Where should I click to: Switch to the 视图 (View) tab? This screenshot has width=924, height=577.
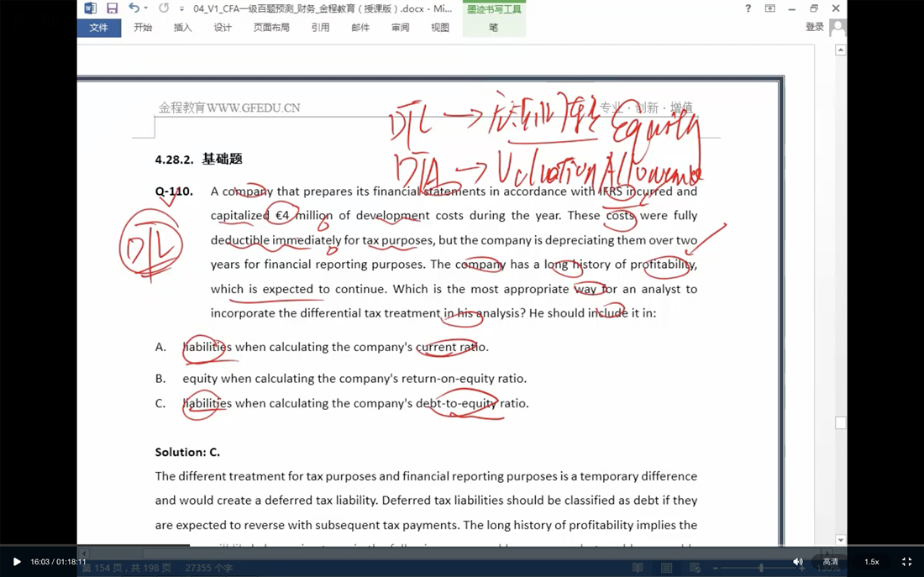440,28
